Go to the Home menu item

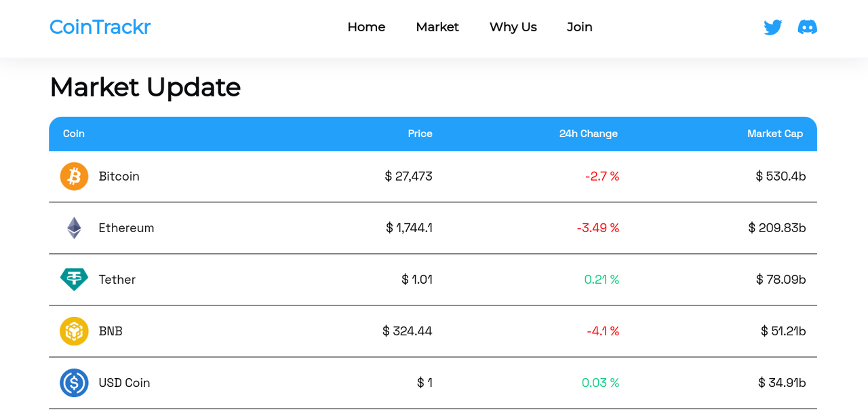pyautogui.click(x=366, y=27)
